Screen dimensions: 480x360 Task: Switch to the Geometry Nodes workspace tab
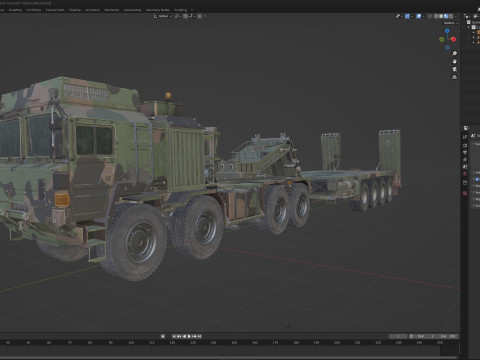(x=158, y=10)
